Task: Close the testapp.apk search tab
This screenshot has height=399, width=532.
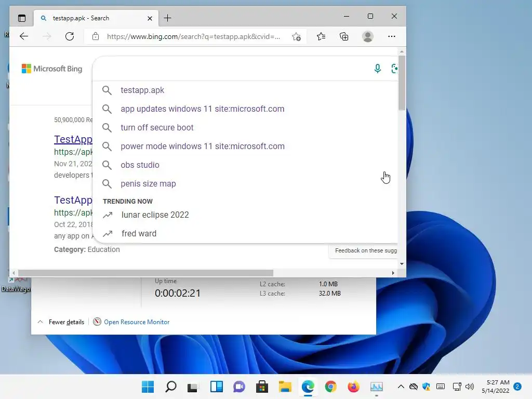Action: tap(150, 18)
